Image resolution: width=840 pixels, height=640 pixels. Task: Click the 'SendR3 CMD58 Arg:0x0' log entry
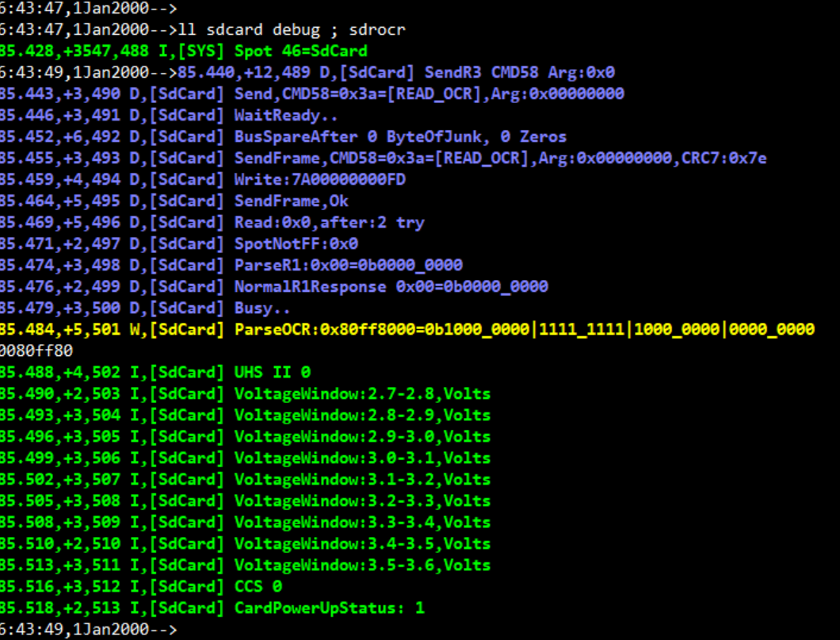(520, 73)
